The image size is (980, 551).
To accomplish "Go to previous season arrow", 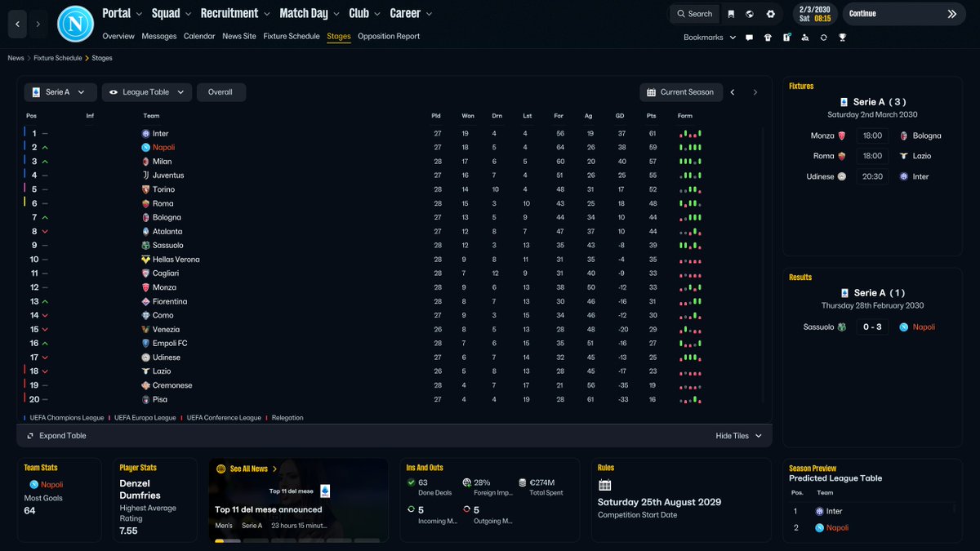I will pos(733,92).
